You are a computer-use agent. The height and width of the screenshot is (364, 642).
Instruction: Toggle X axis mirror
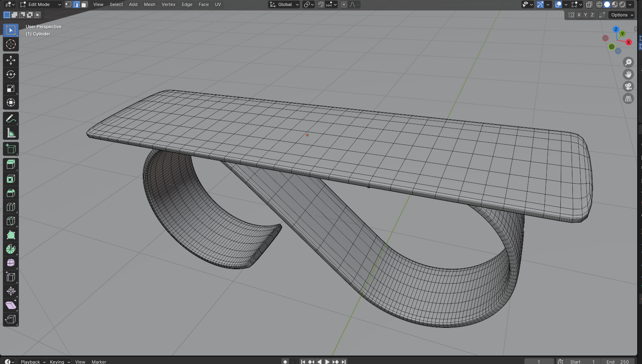point(579,15)
